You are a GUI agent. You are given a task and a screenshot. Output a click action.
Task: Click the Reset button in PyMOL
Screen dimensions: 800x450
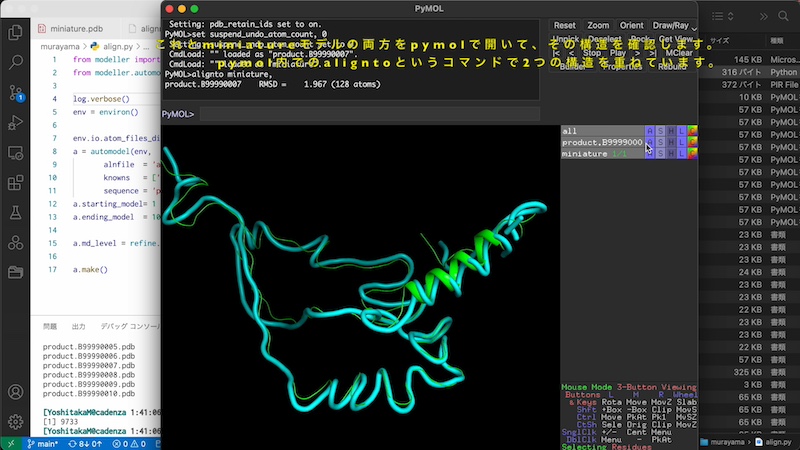click(x=565, y=25)
